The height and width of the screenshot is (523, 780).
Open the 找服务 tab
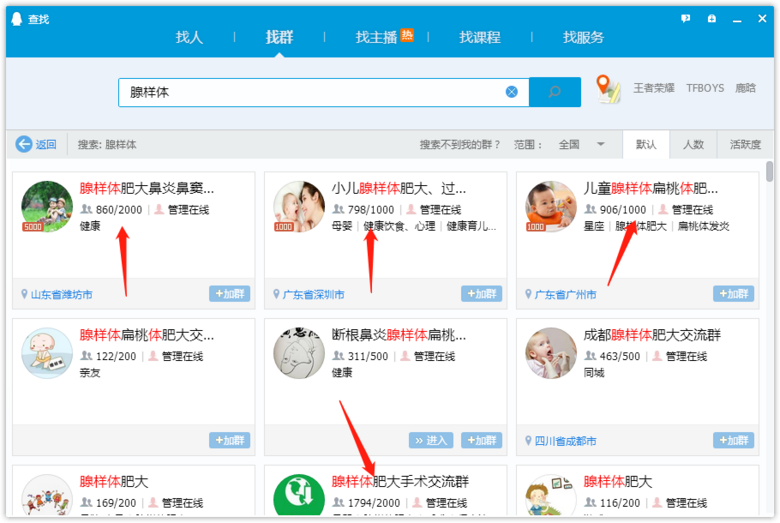coord(583,37)
